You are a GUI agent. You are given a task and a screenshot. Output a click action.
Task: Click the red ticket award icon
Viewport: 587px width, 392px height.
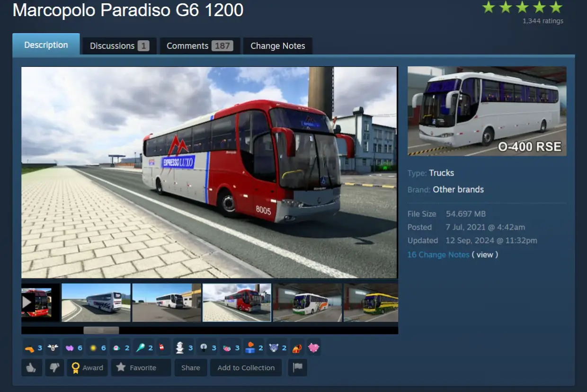(x=161, y=348)
